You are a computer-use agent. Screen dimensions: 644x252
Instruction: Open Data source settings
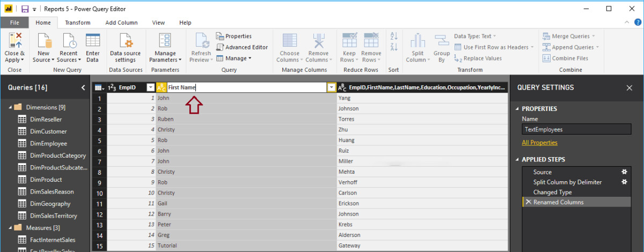[x=126, y=41]
